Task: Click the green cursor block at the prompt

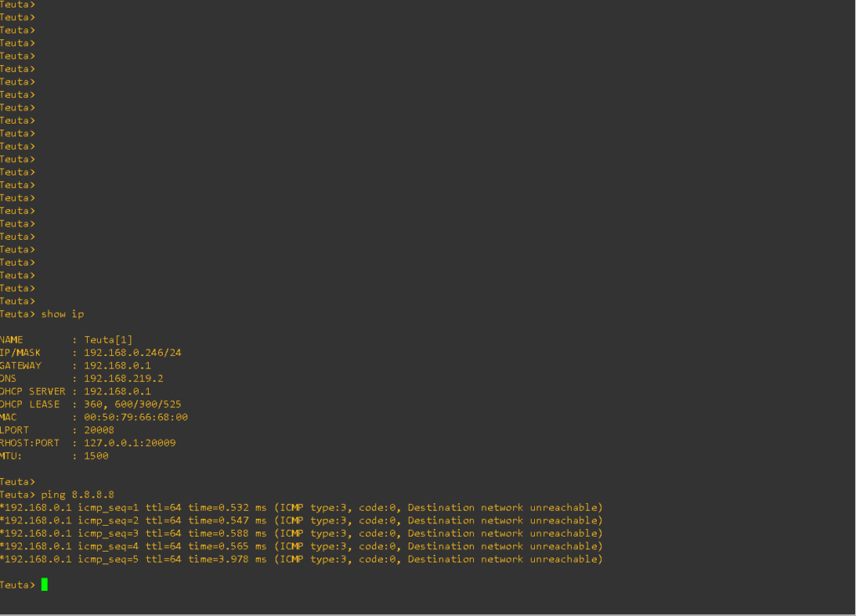Action: click(x=44, y=585)
